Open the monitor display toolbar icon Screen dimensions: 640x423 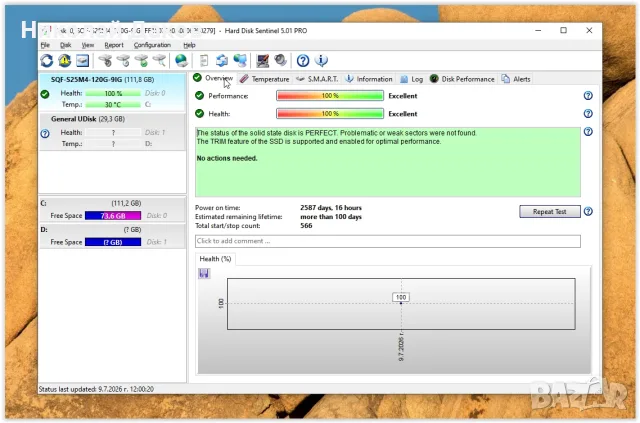pyautogui.click(x=262, y=61)
